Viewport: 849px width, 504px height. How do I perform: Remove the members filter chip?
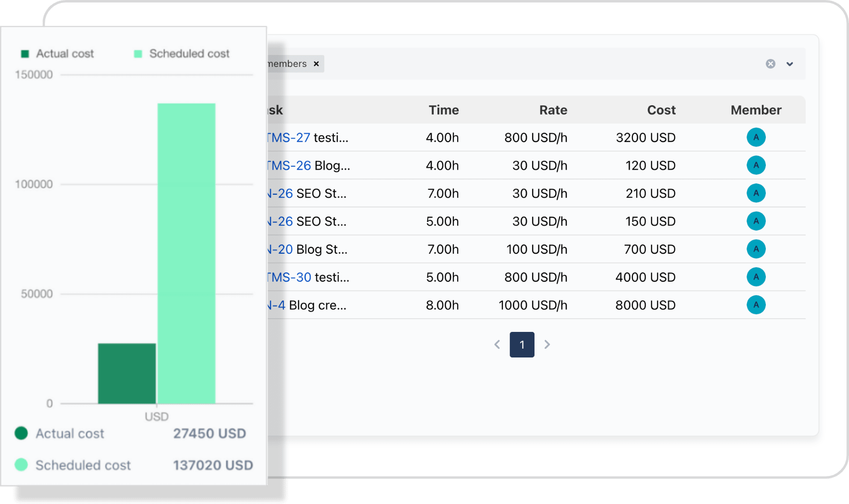[316, 63]
